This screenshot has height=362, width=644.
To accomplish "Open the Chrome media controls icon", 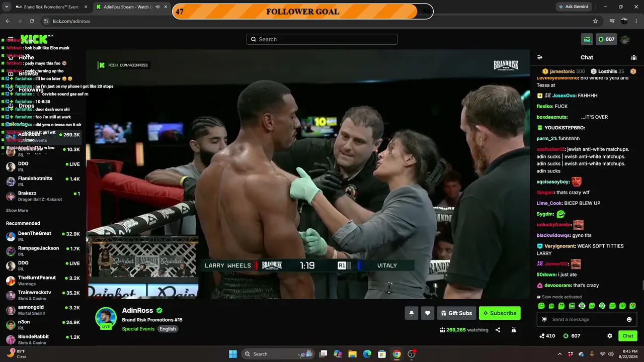I will click(x=612, y=21).
